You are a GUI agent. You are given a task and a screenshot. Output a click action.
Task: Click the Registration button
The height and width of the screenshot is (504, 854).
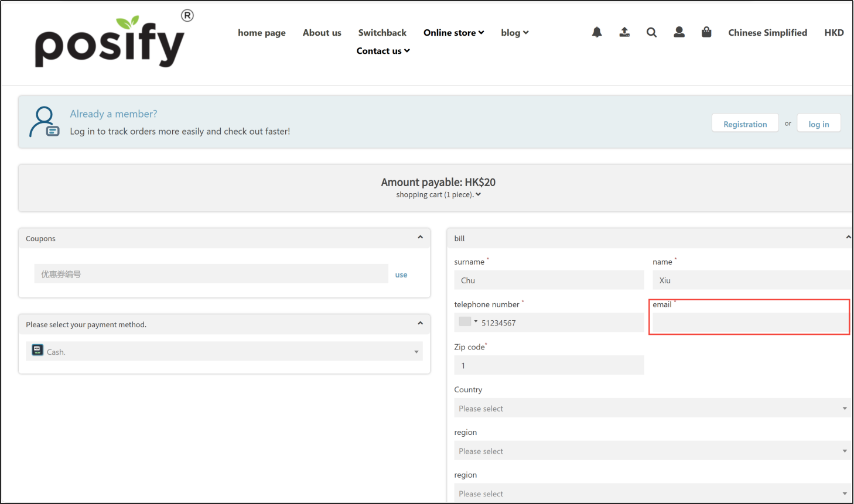(x=744, y=124)
